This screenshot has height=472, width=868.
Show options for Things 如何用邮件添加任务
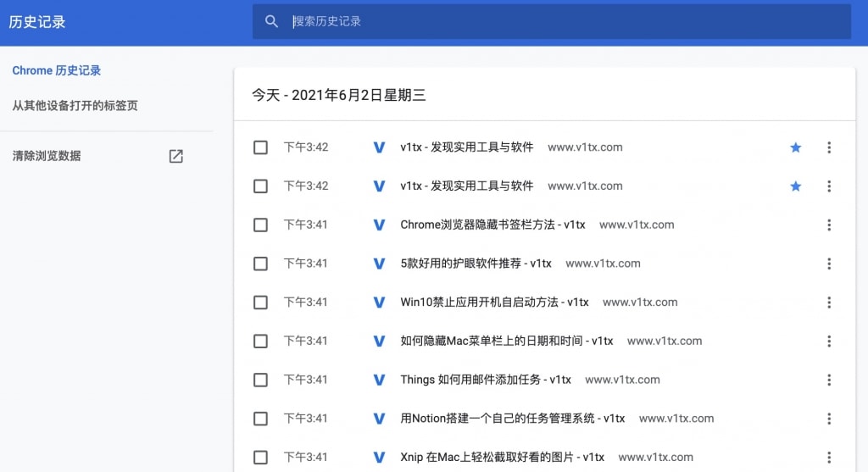829,380
